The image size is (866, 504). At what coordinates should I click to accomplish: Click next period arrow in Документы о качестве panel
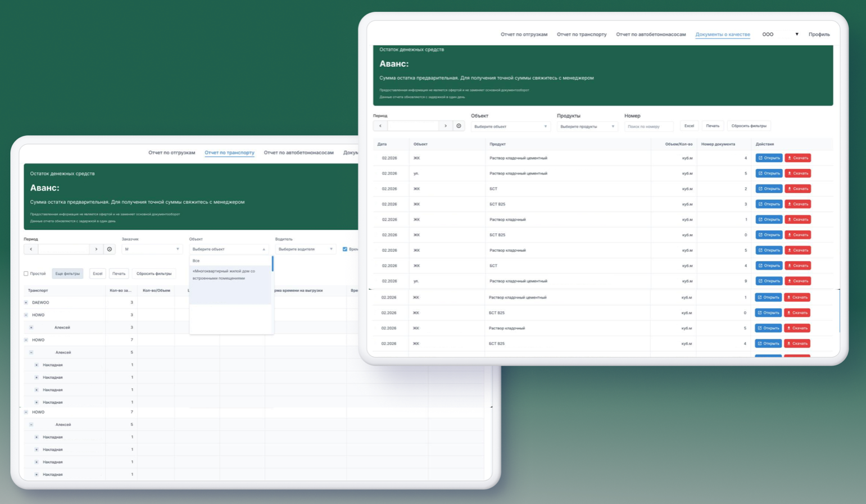click(x=446, y=126)
